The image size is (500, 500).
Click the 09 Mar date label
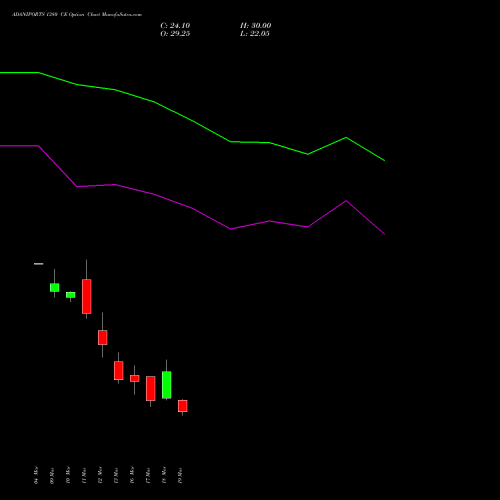pyautogui.click(x=52, y=475)
